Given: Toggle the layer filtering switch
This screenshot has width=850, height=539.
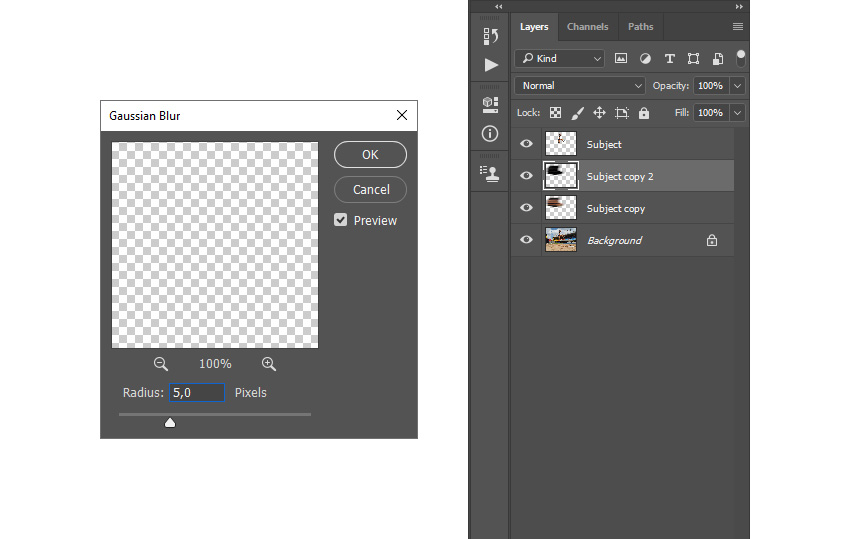Looking at the screenshot, I should [x=740, y=59].
